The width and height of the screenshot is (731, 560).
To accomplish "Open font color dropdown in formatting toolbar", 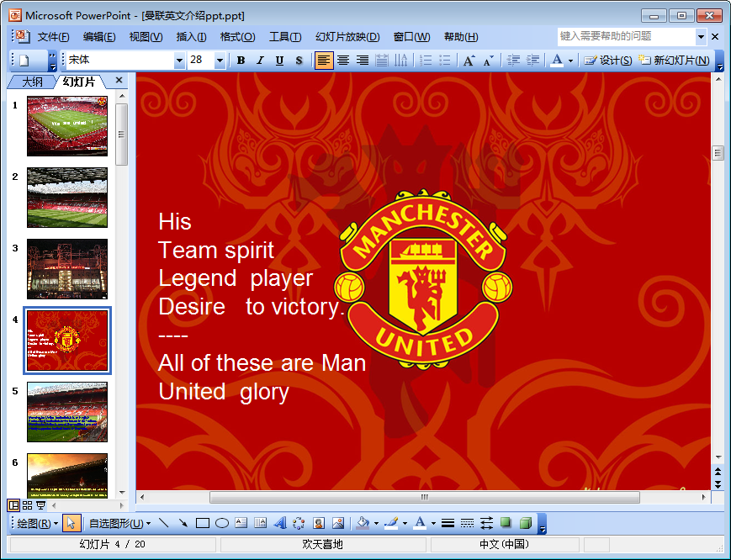I will click(x=570, y=61).
